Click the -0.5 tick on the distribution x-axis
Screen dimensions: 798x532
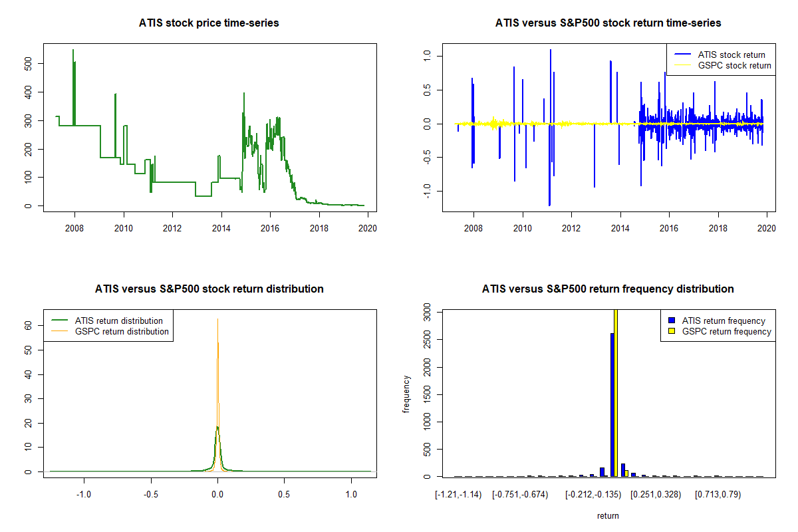point(150,495)
